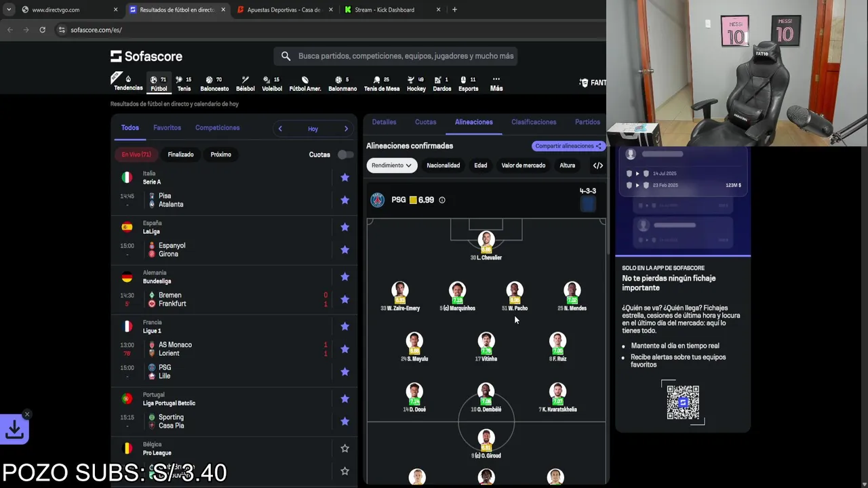Open K. Kvaratskhelia player photo

coord(557,391)
